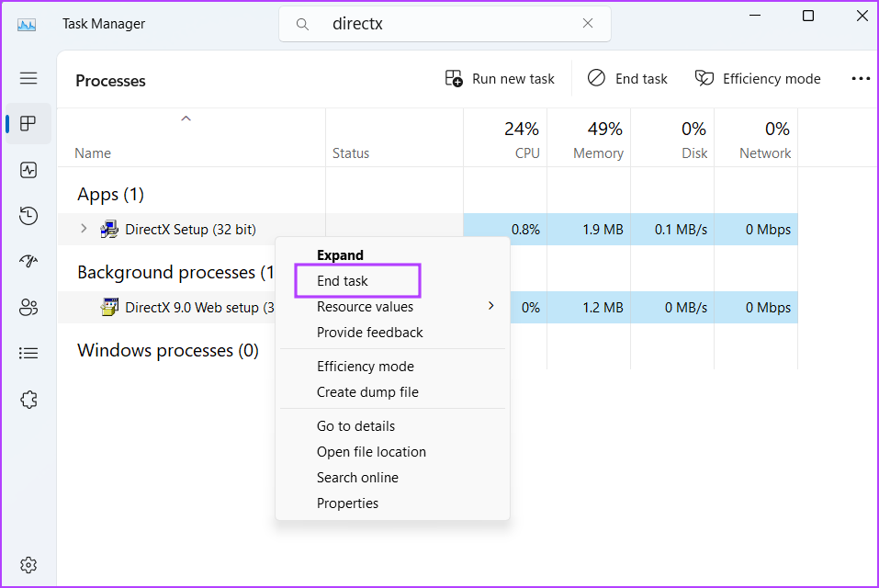Click the Windows processes (0) heading
The width and height of the screenshot is (879, 588).
click(167, 350)
